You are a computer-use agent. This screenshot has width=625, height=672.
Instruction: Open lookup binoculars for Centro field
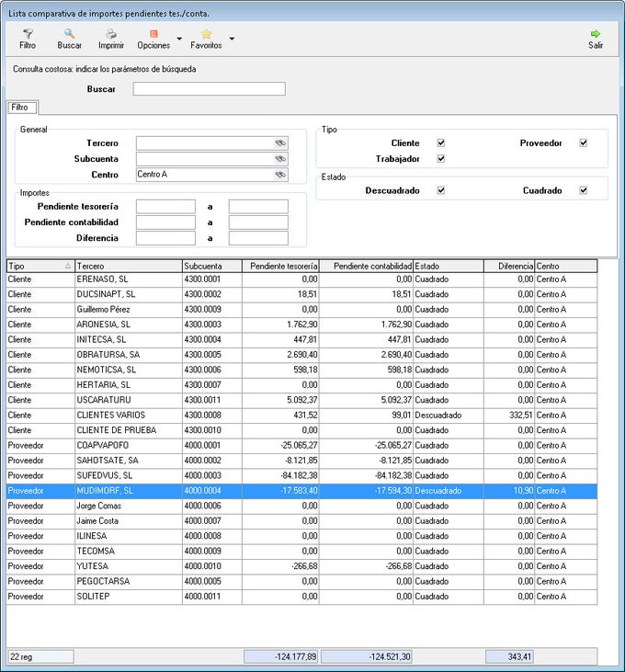[x=280, y=175]
